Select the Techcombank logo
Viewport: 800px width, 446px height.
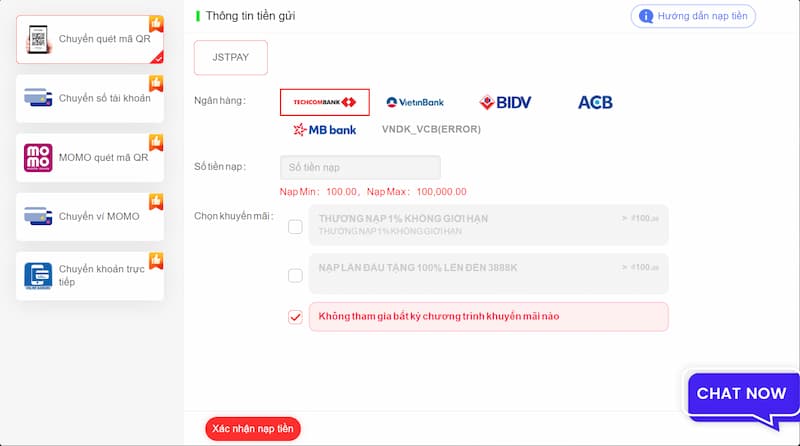point(324,102)
